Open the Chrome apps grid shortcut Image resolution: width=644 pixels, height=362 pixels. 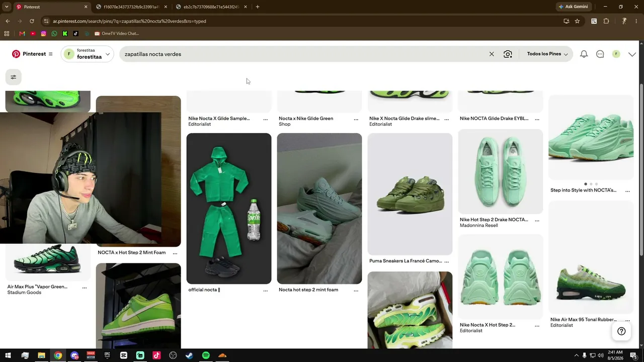tap(7, 34)
